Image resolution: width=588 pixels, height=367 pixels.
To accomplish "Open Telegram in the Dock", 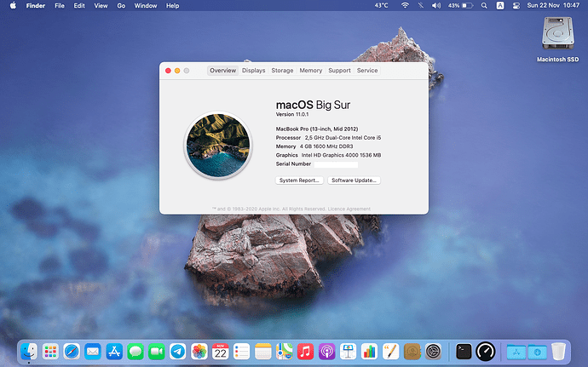I will pyautogui.click(x=178, y=352).
